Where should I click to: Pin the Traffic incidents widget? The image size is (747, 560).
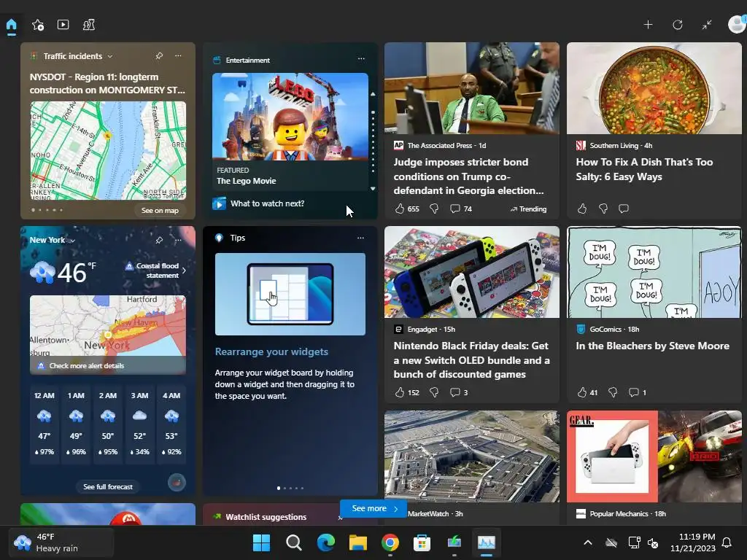tap(159, 55)
